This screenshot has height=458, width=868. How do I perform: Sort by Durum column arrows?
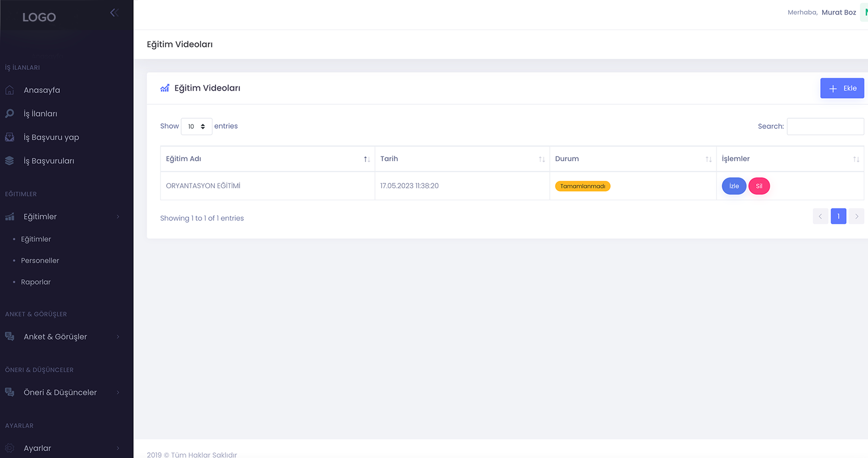tap(708, 159)
